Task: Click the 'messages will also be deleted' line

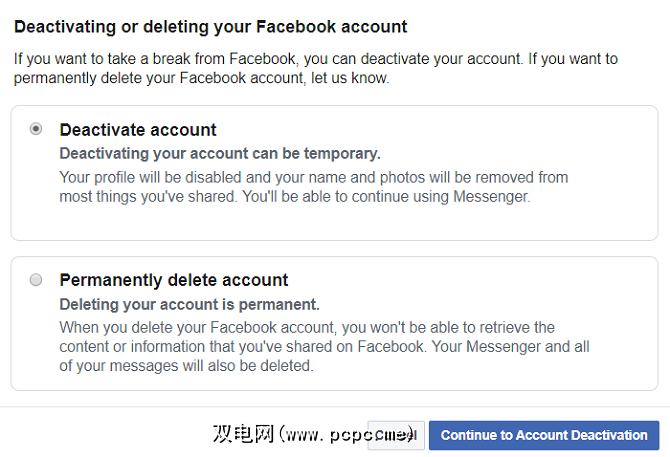Action: 186,366
